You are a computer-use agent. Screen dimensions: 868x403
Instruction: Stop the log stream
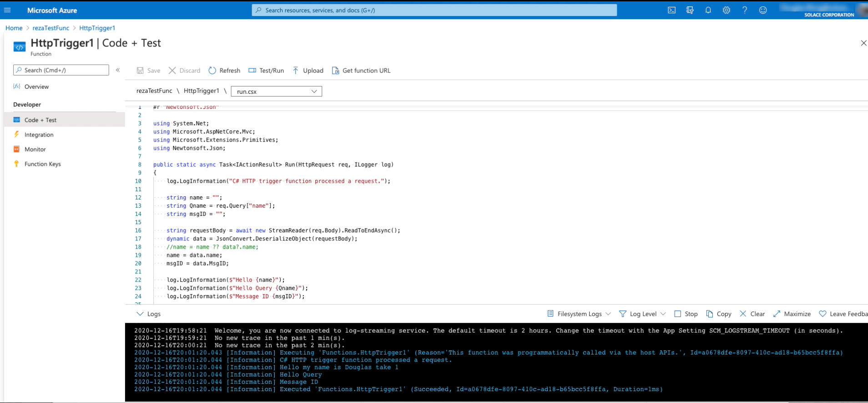(x=686, y=314)
